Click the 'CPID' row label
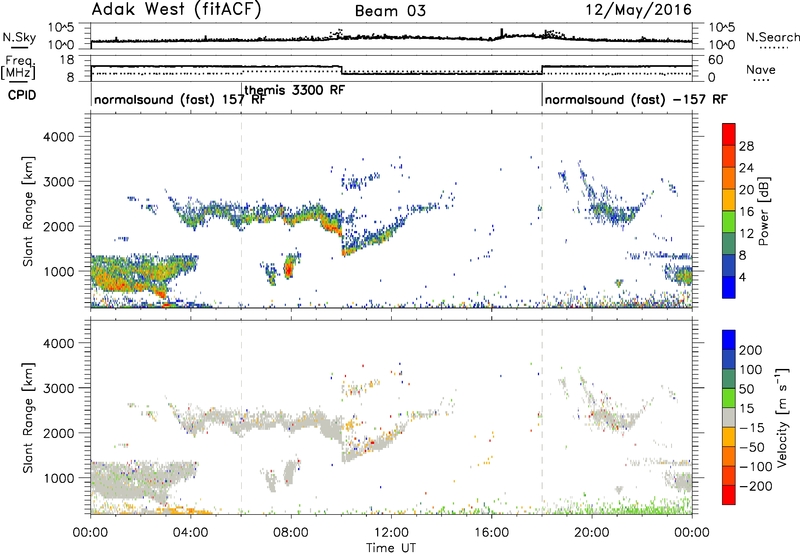The width and height of the screenshot is (800, 554). click(22, 95)
